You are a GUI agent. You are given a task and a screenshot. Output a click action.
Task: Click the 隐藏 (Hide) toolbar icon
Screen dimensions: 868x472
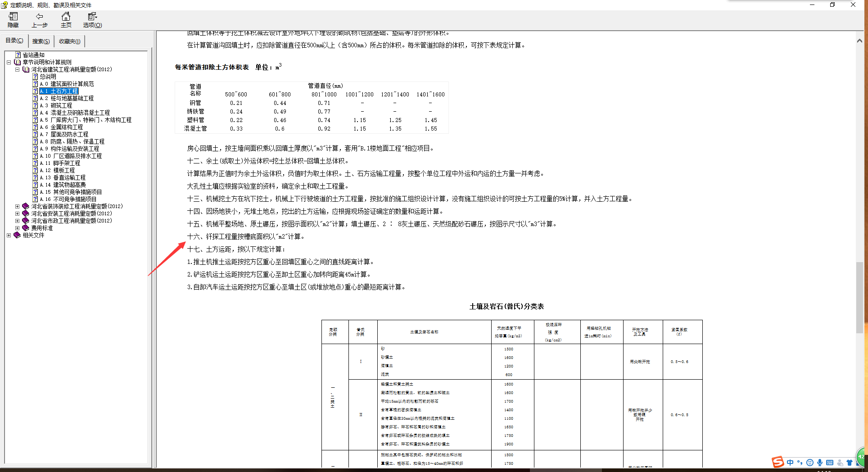(x=13, y=17)
